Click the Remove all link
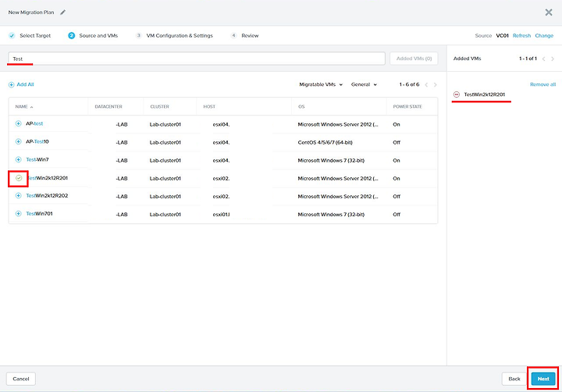 click(x=542, y=84)
